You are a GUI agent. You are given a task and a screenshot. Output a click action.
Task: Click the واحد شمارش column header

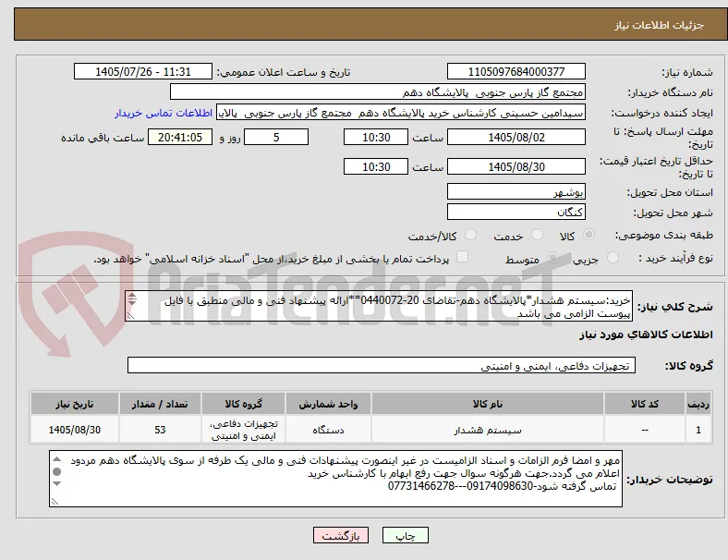tap(328, 404)
